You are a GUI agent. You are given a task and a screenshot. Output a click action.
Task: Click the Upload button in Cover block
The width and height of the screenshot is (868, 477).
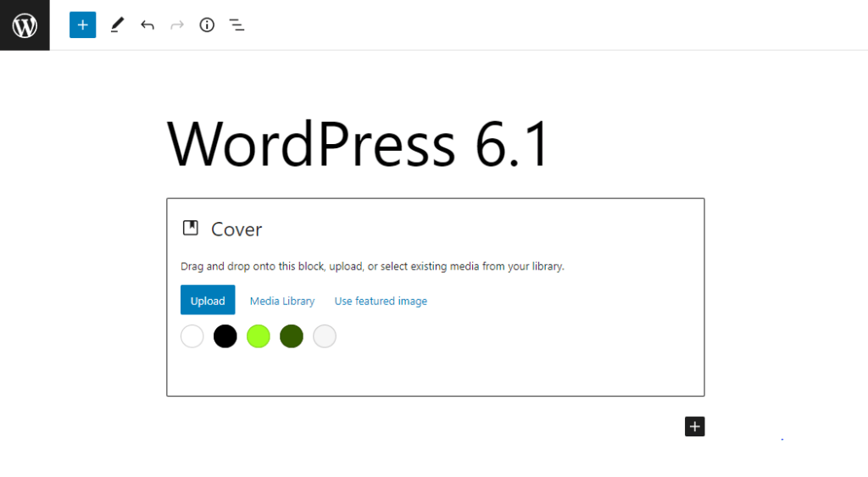[x=208, y=300]
